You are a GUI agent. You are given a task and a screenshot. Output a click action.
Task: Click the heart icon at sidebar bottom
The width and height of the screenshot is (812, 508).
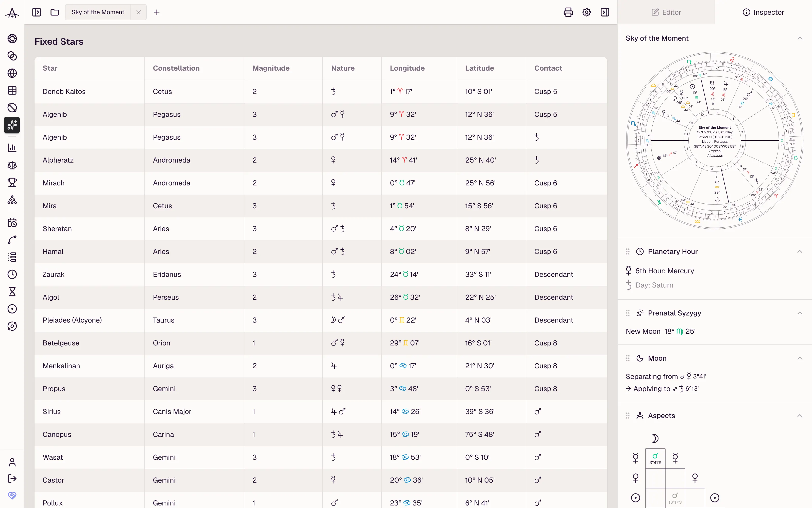(12, 496)
